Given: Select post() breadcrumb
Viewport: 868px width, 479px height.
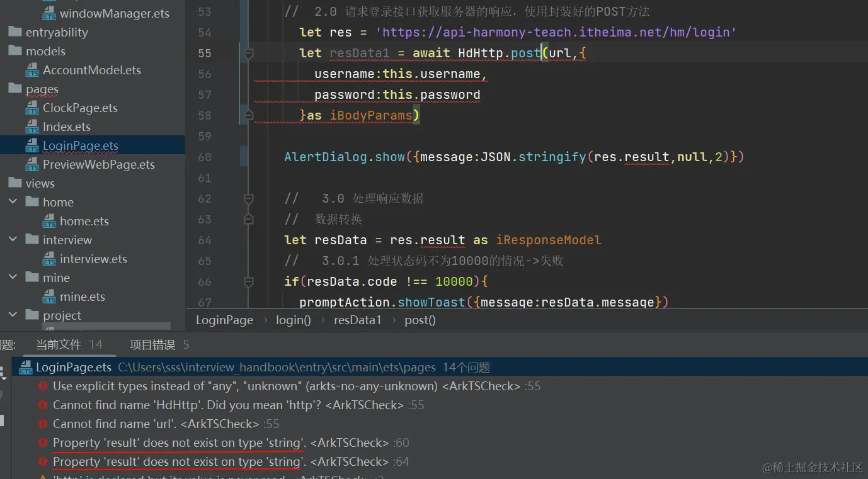Looking at the screenshot, I should pyautogui.click(x=420, y=320).
